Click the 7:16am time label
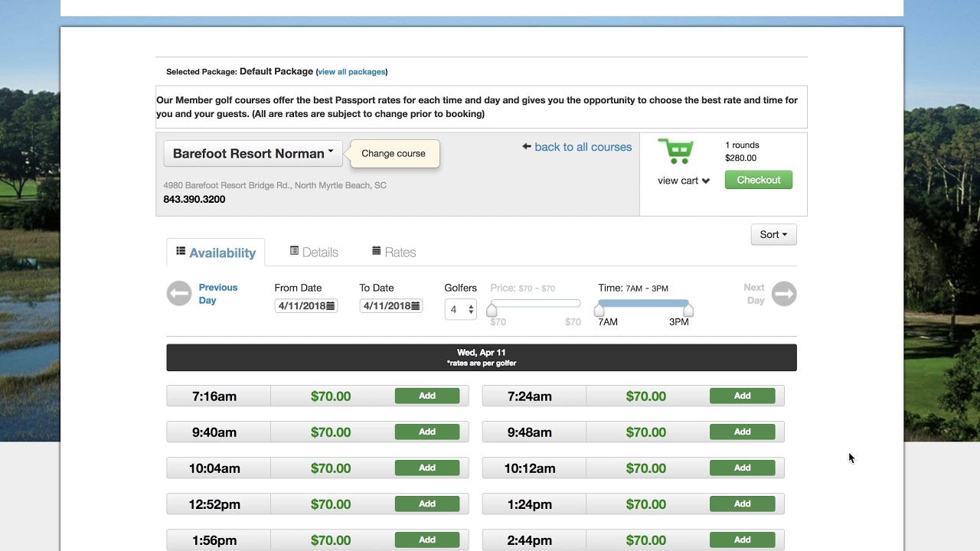The height and width of the screenshot is (551, 980). pos(214,396)
